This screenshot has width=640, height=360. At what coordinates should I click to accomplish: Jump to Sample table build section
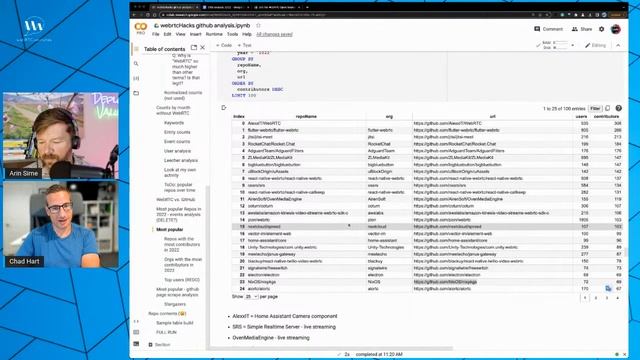coord(175,323)
